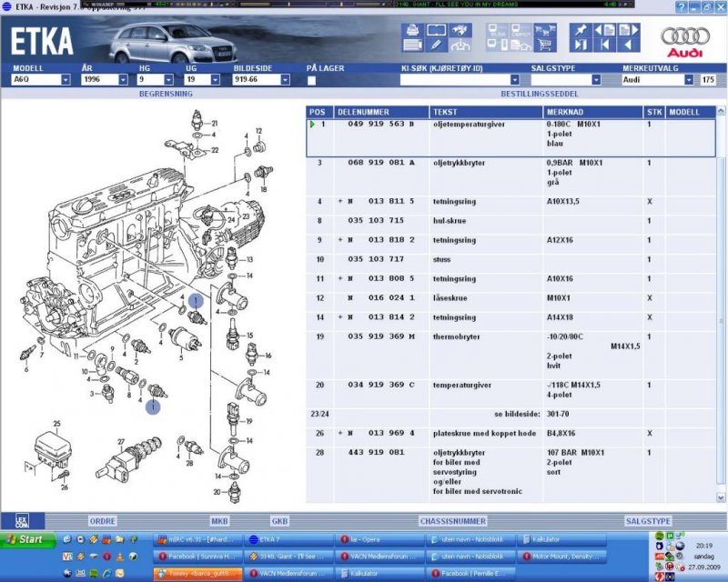Click the printer icon in ETKA toolbar
Viewport: 728px width, 582px height.
pyautogui.click(x=412, y=29)
